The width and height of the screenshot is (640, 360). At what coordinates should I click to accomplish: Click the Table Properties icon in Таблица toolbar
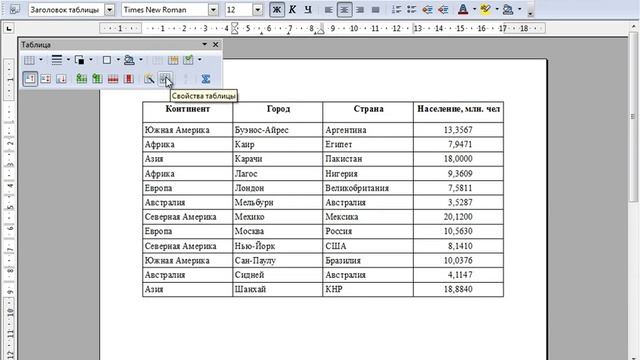[165, 79]
